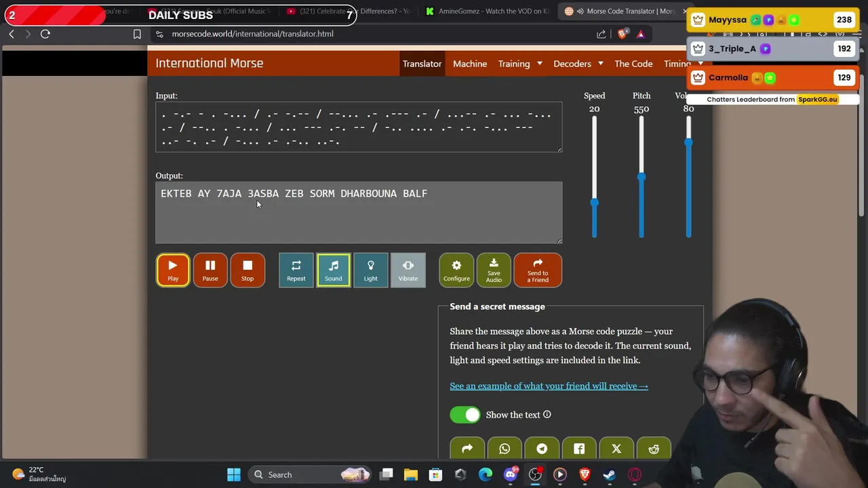Click SparkGG.eu leaderboard link
The image size is (868, 488).
coord(817,99)
